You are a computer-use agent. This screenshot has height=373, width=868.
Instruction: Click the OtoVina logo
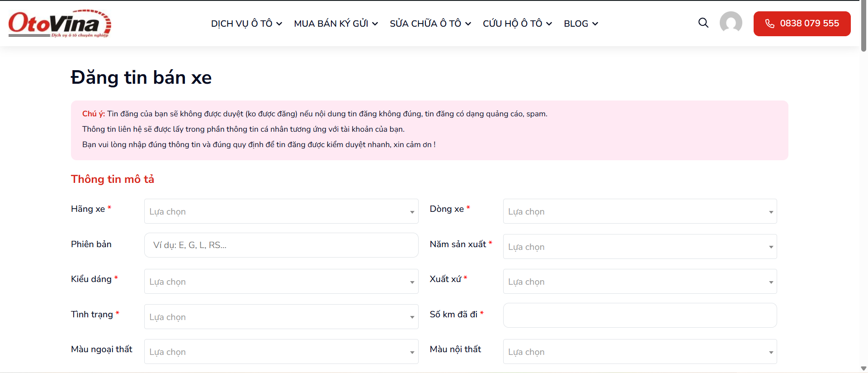[60, 24]
